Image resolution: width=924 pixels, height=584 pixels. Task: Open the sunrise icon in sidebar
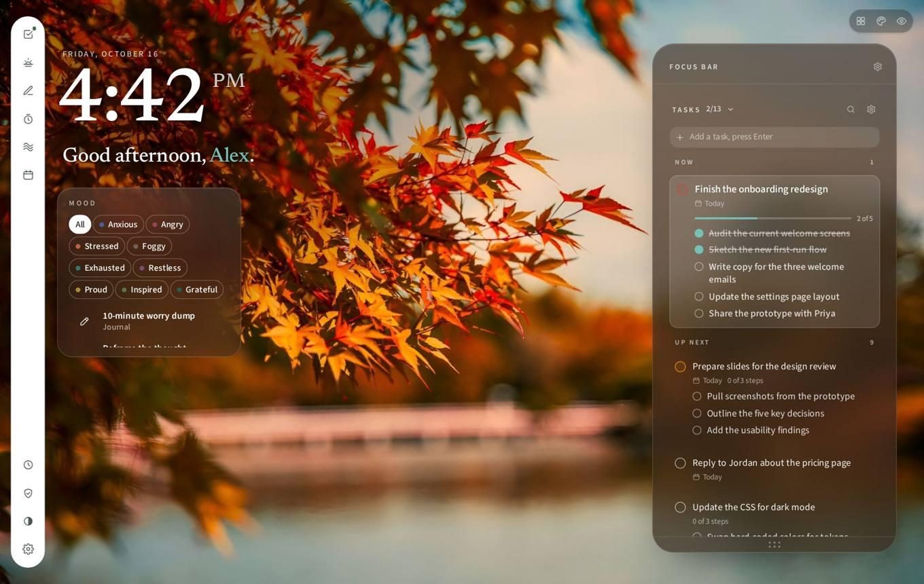click(x=28, y=62)
